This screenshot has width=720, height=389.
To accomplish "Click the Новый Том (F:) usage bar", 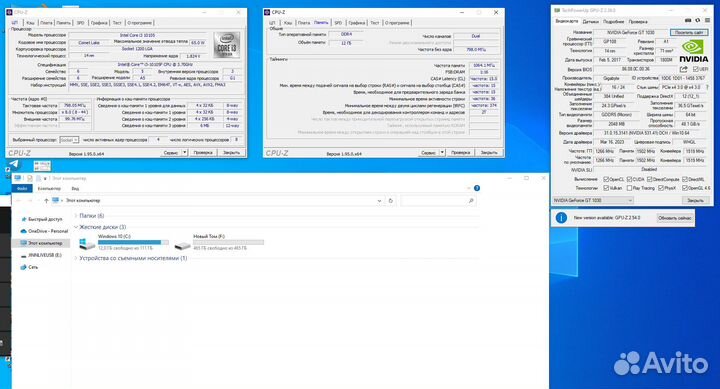I will (229, 242).
